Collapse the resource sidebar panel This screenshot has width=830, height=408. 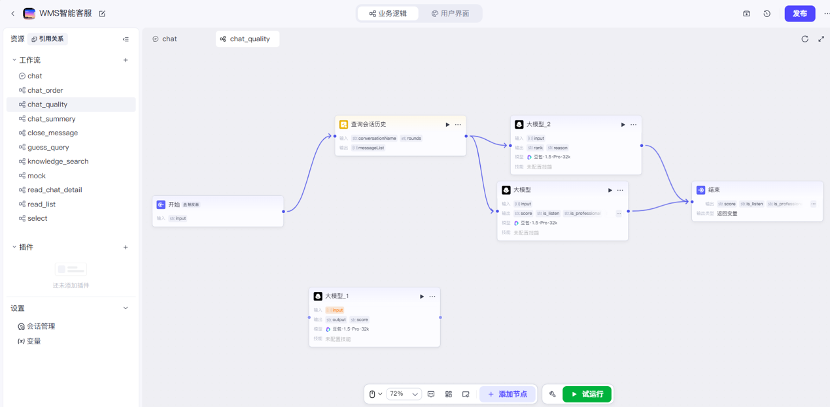[125, 39]
